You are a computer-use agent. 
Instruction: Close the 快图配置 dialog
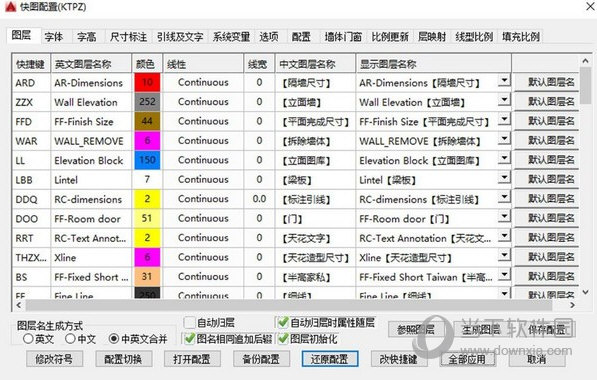[x=590, y=6]
